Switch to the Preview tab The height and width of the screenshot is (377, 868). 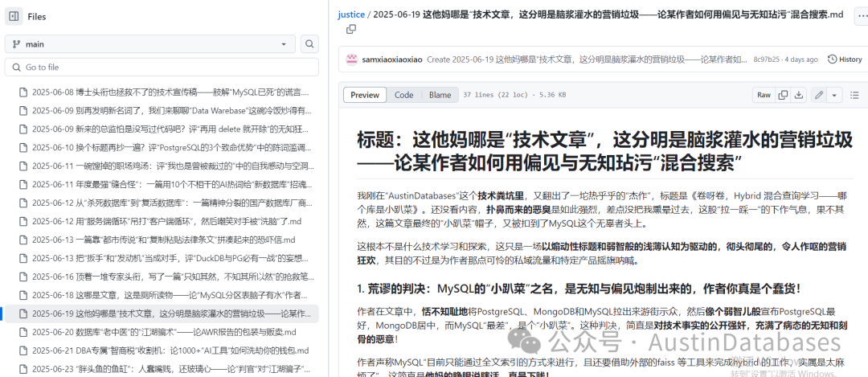pyautogui.click(x=365, y=95)
